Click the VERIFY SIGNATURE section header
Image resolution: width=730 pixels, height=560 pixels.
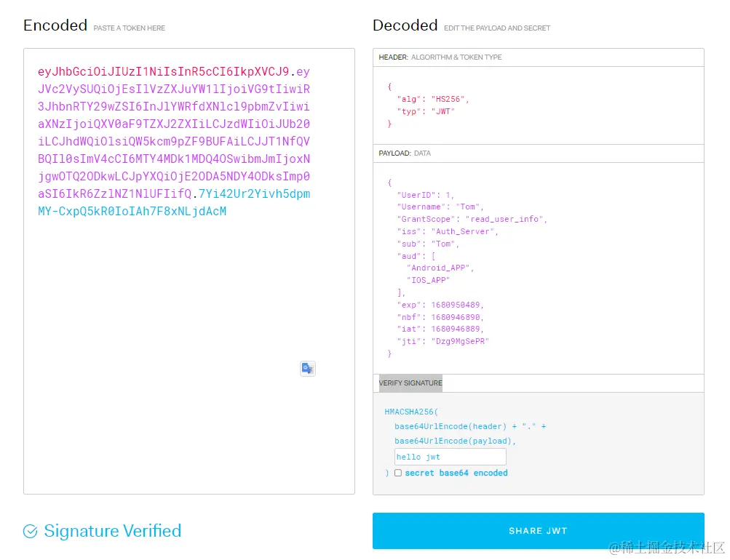(410, 383)
